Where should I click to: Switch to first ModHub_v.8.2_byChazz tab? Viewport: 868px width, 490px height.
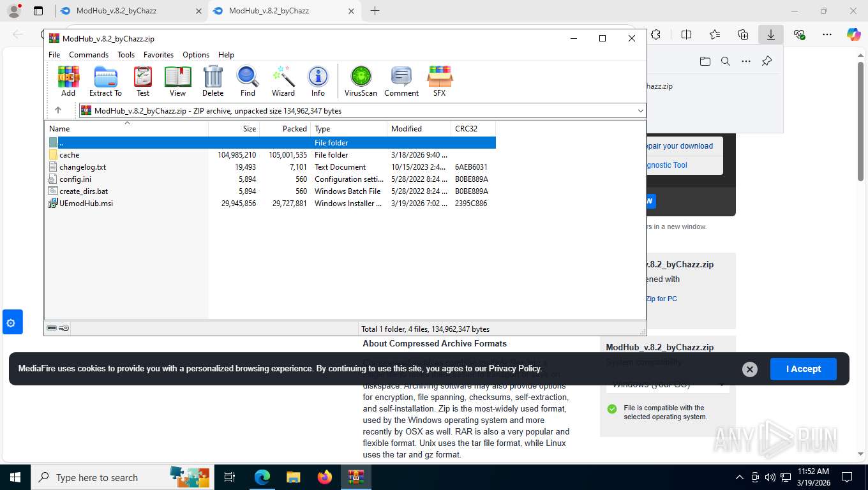coord(130,11)
